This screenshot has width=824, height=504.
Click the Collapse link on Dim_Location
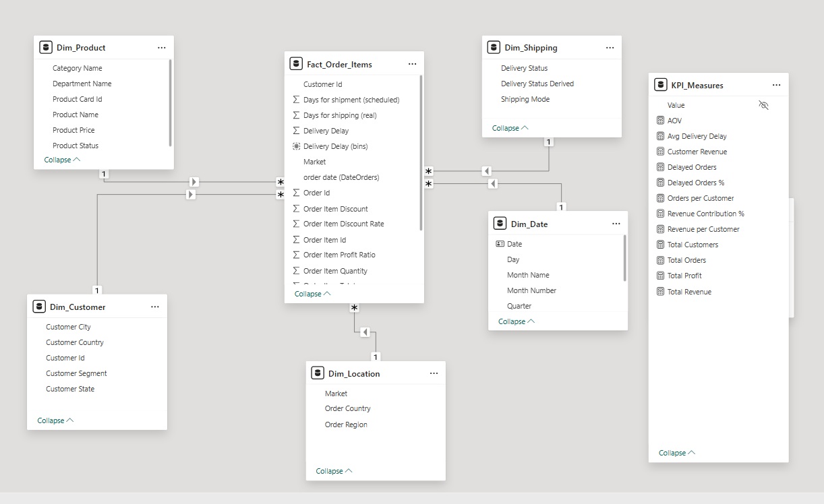332,470
